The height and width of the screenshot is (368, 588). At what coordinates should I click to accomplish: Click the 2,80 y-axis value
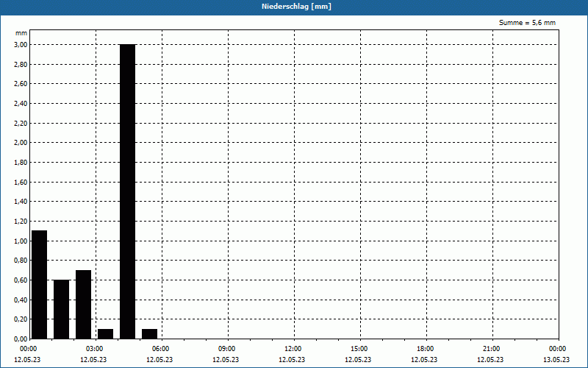coord(21,64)
